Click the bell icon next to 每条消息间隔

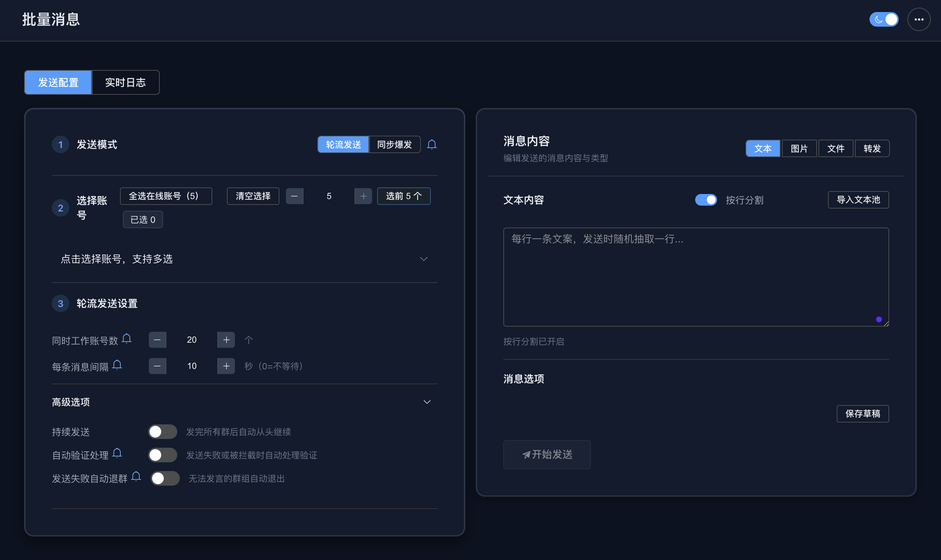click(117, 364)
